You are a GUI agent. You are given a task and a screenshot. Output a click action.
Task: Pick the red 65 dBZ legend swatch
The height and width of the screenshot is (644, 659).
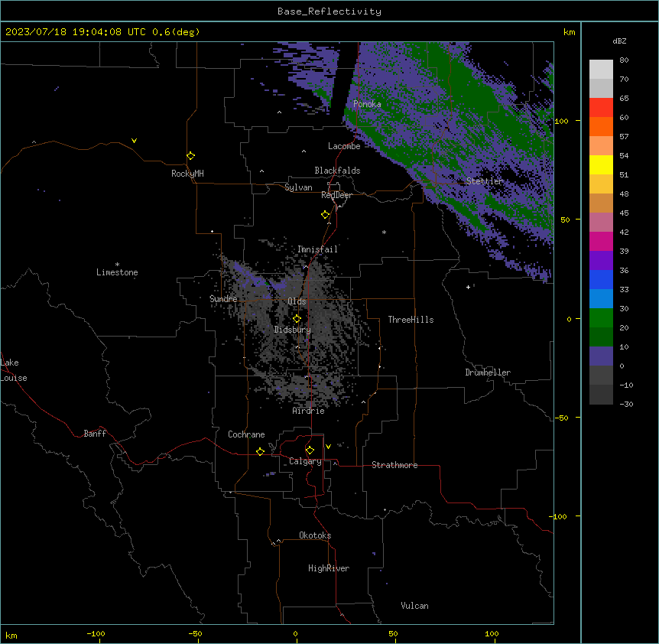tap(601, 107)
